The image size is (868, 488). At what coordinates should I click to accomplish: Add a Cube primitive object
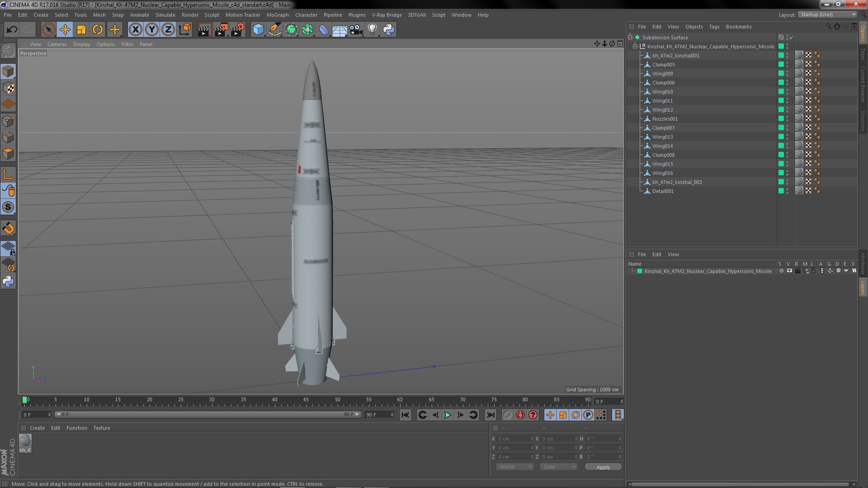(258, 30)
